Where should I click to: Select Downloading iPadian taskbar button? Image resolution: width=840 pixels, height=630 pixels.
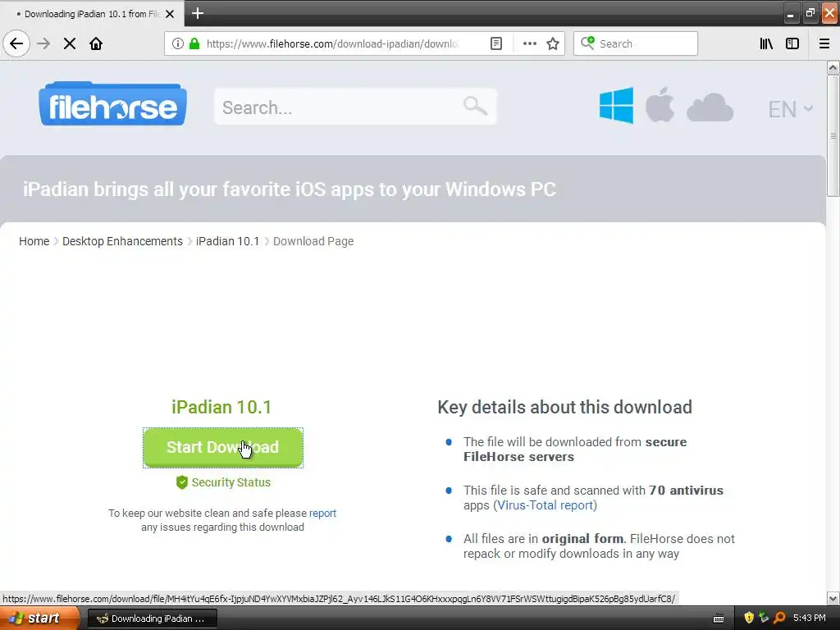[152, 619]
